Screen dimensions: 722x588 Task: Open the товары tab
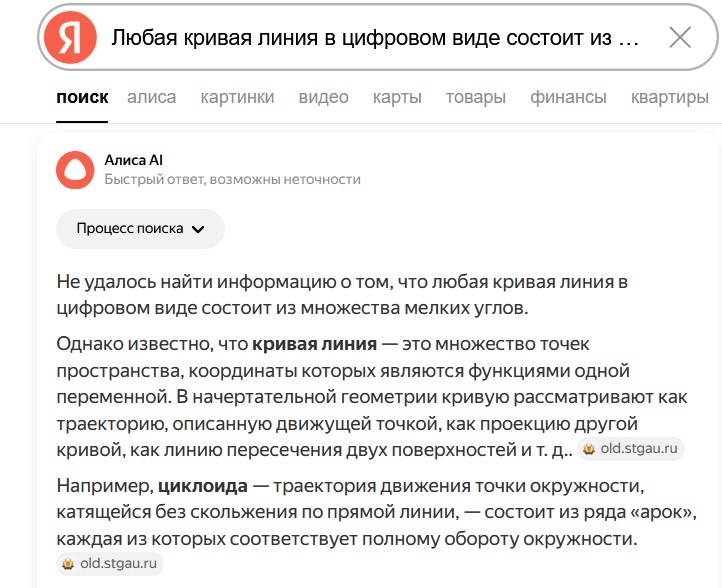(475, 97)
